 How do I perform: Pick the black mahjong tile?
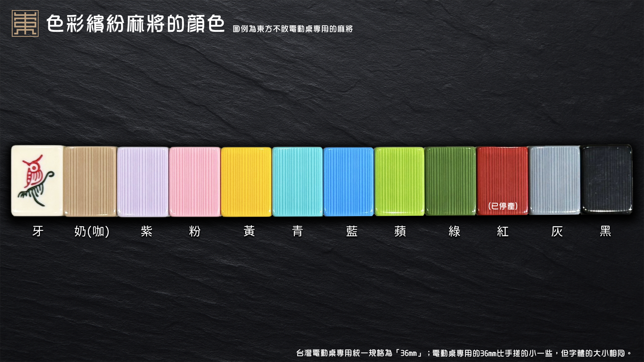606,179
